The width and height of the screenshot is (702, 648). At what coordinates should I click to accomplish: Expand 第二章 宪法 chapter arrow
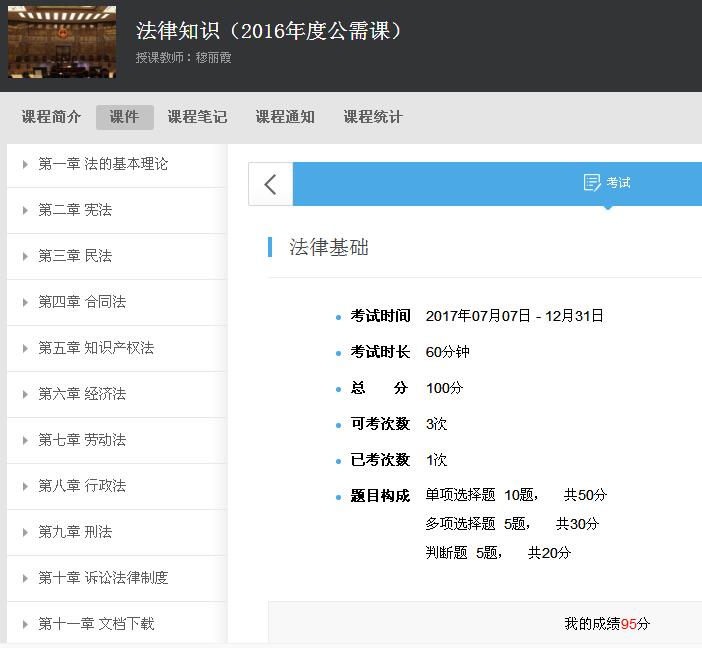[x=25, y=211]
